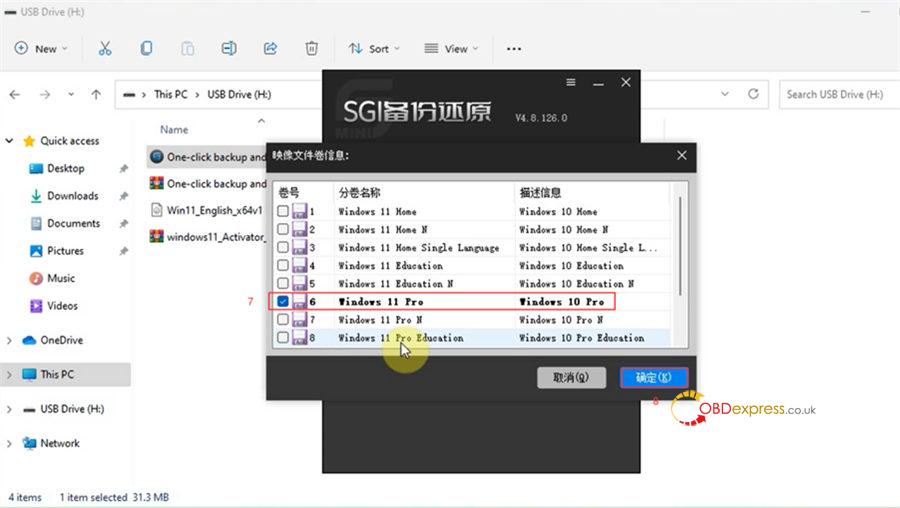The height and width of the screenshot is (508, 900).
Task: Open Pictures in Quick access
Action: pyautogui.click(x=65, y=251)
